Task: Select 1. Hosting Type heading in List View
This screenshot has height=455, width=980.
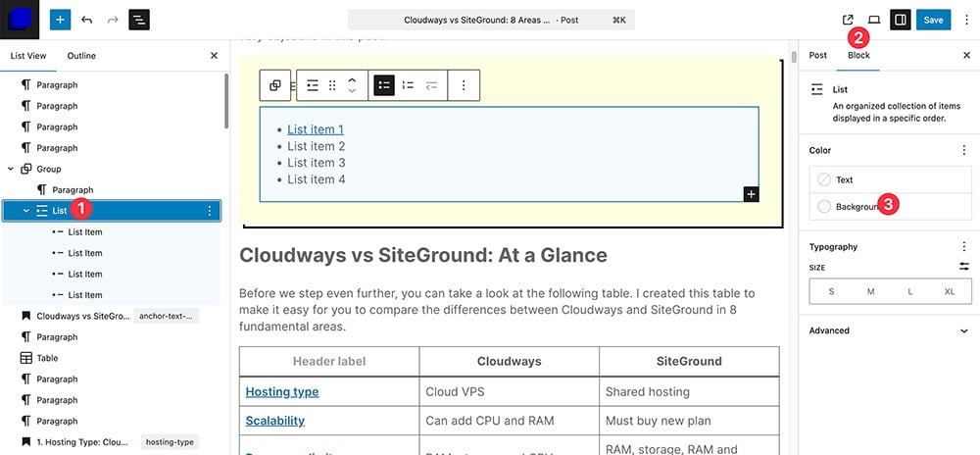Action: tap(84, 442)
